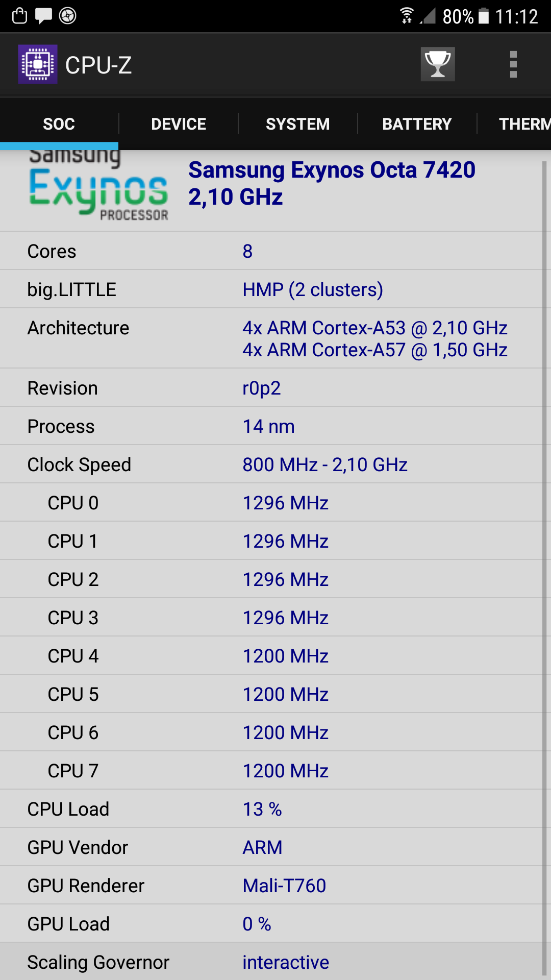
Task: Tap the Samsung Exynos Octa 7420 title
Action: coord(332,183)
